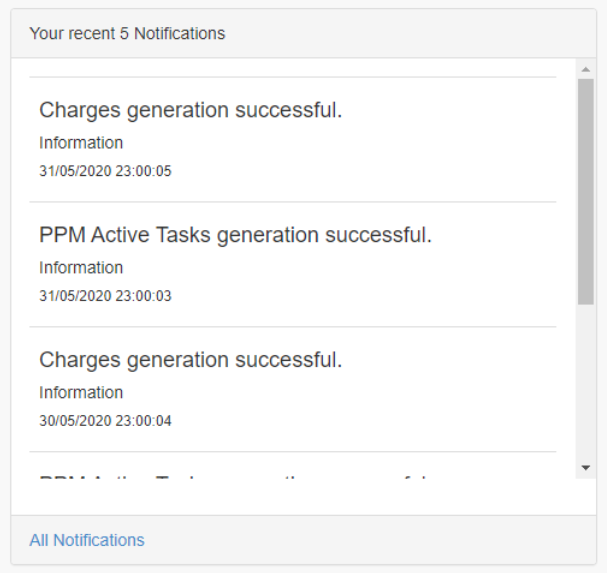This screenshot has height=573, width=607.
Task: Click the 31/05/2020 23:00:05 timestamp
Action: (x=105, y=171)
